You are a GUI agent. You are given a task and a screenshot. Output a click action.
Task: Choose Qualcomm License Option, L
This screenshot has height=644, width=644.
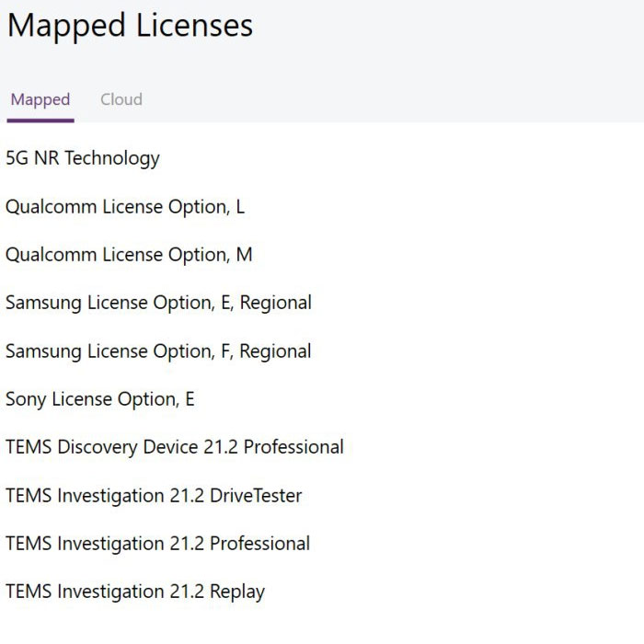pyautogui.click(x=125, y=207)
